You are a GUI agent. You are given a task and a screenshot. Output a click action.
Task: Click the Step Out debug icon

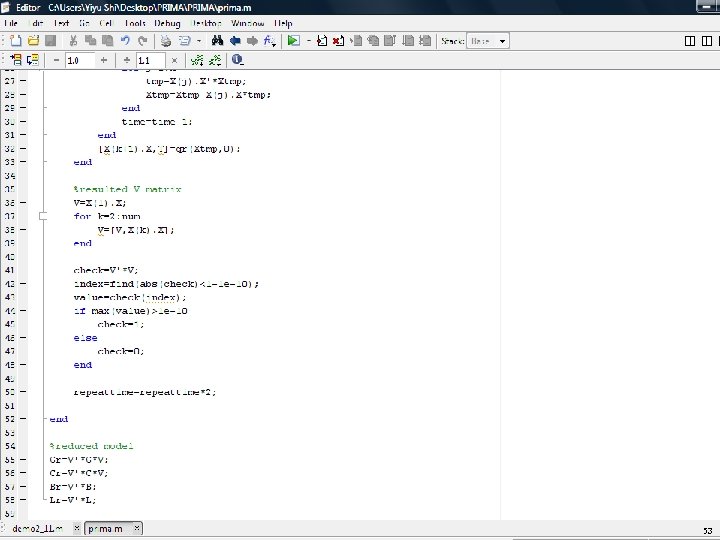390,41
